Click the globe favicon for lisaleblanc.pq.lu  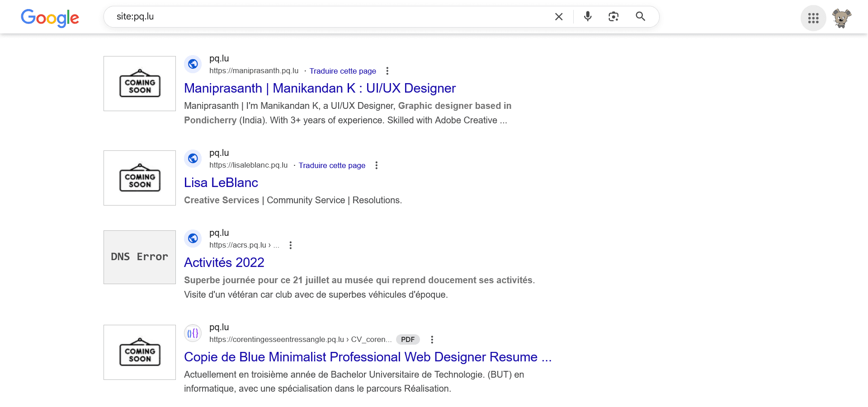click(x=193, y=159)
